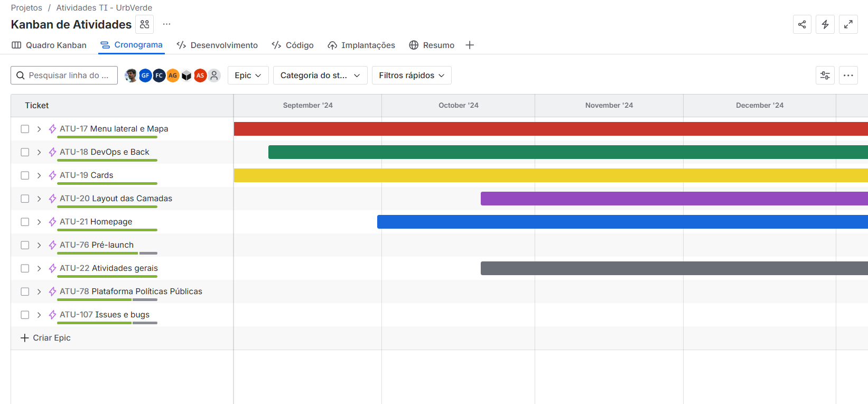868x404 pixels.
Task: Open timeline view settings sliders icon
Action: (x=825, y=76)
